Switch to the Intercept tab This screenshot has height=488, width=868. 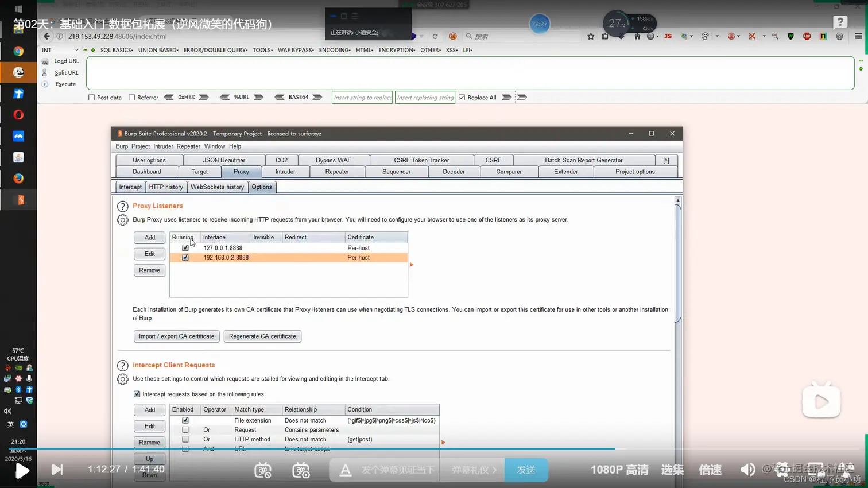coord(130,187)
